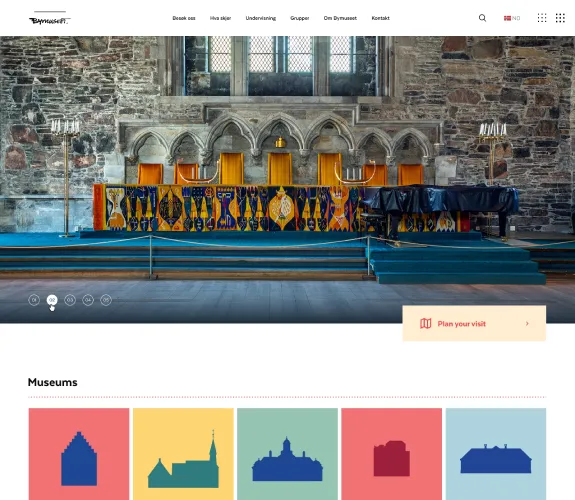This screenshot has height=500, width=575.
Task: Open the bold dotted grid menu icon
Action: [x=560, y=18]
